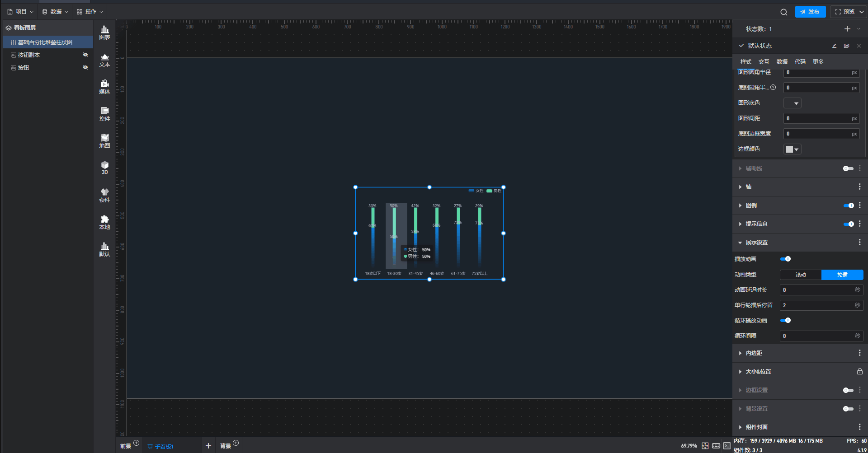The image size is (868, 453).
Task: Open the 3D component panel
Action: 104,168
